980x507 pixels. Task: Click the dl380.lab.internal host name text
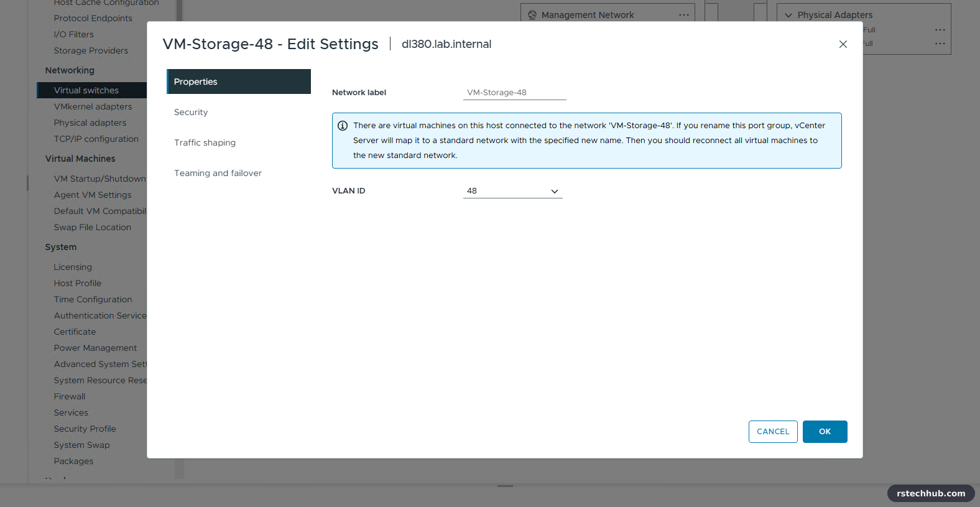tap(446, 44)
